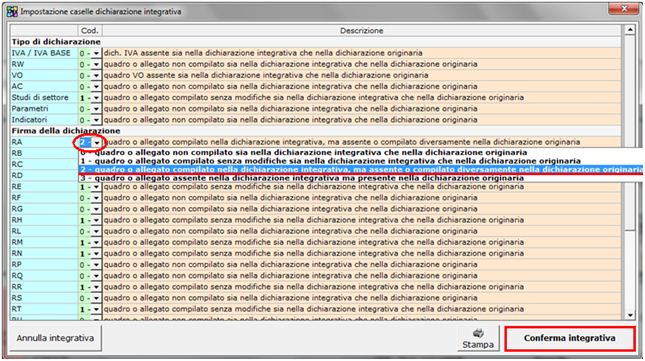Click the Annulla integrativa button
Image resolution: width=645 pixels, height=361 pixels.
click(55, 338)
